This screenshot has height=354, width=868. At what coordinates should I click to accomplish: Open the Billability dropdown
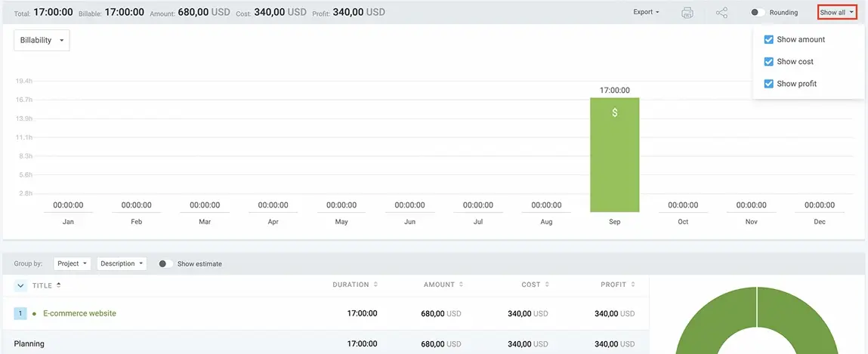[x=42, y=40]
